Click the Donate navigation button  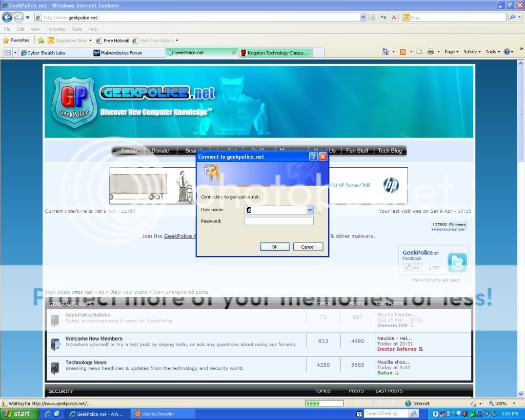click(x=160, y=151)
